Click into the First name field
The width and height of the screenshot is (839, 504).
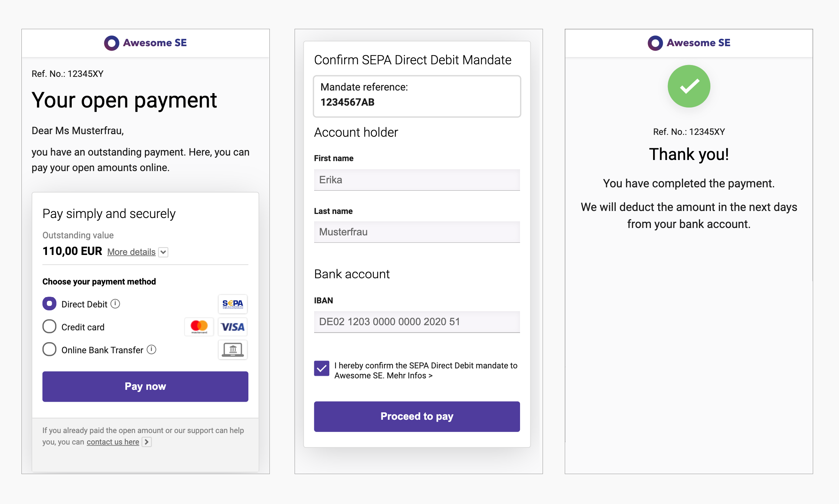click(417, 180)
